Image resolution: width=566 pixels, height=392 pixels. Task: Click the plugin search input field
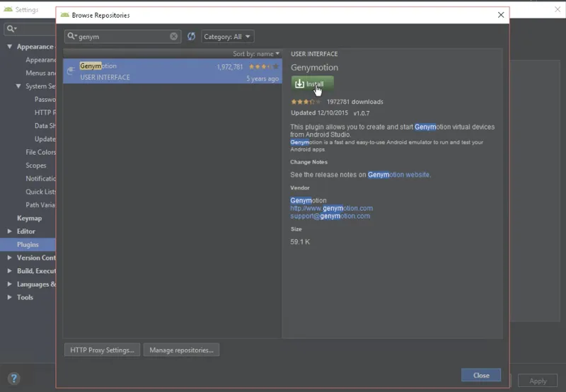click(x=123, y=37)
